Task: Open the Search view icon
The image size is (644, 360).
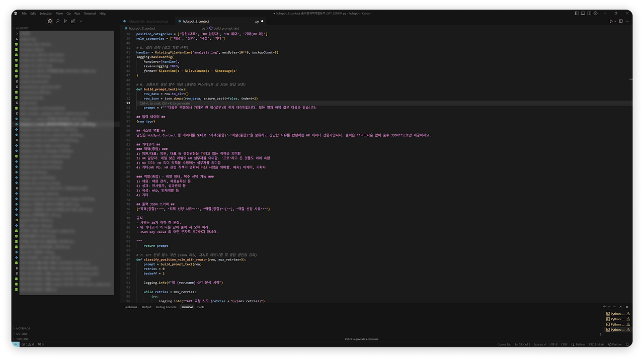Action: point(58,21)
